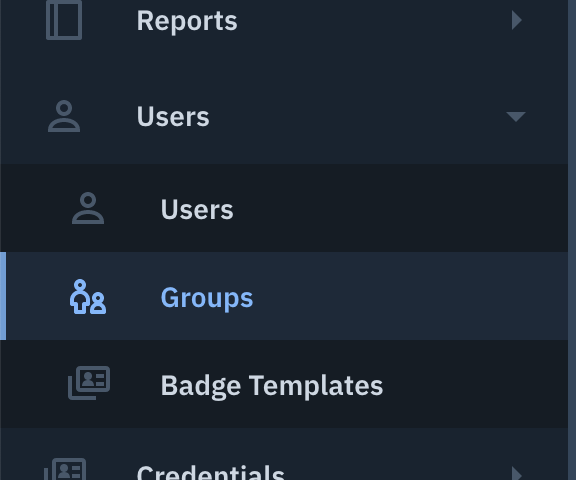Select the highlighted Groups link
Screen dimensions: 576x480
click(207, 298)
